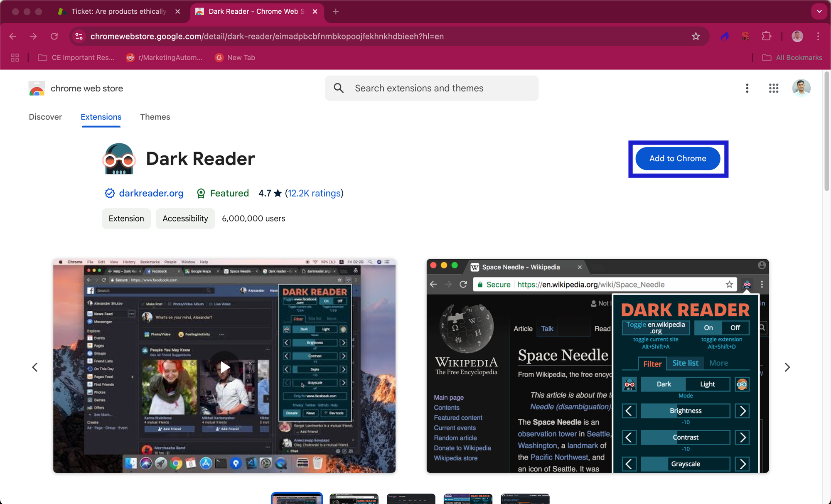The image size is (831, 504).
Task: Click the browser back arrow
Action: [x=13, y=36]
